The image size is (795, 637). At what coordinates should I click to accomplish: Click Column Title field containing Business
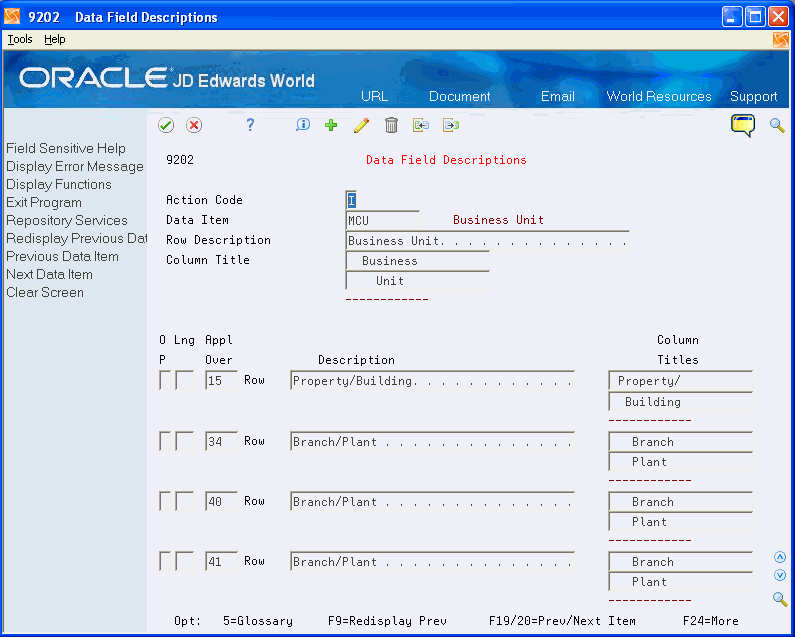418,261
